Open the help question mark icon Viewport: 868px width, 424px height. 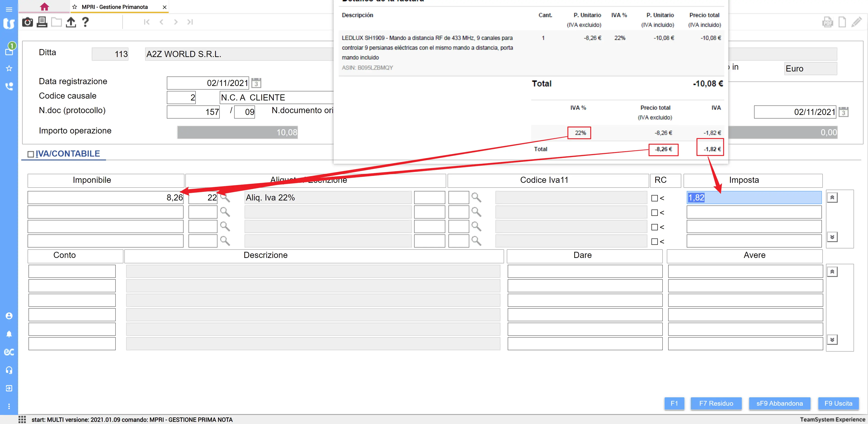click(85, 22)
